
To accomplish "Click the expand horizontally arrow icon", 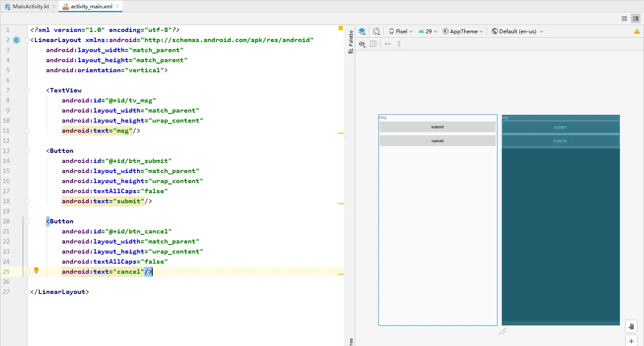I will [388, 44].
